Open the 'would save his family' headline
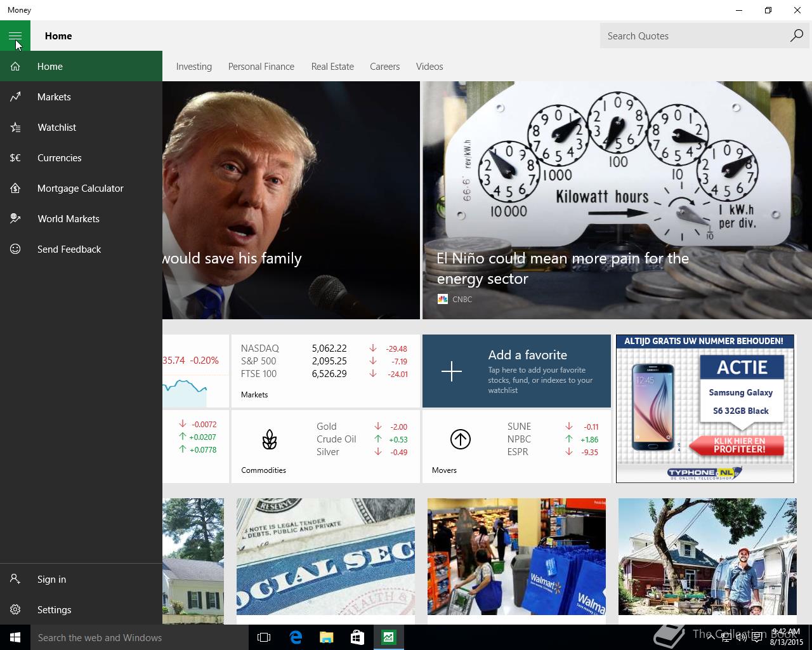This screenshot has height=650, width=812. tap(232, 258)
